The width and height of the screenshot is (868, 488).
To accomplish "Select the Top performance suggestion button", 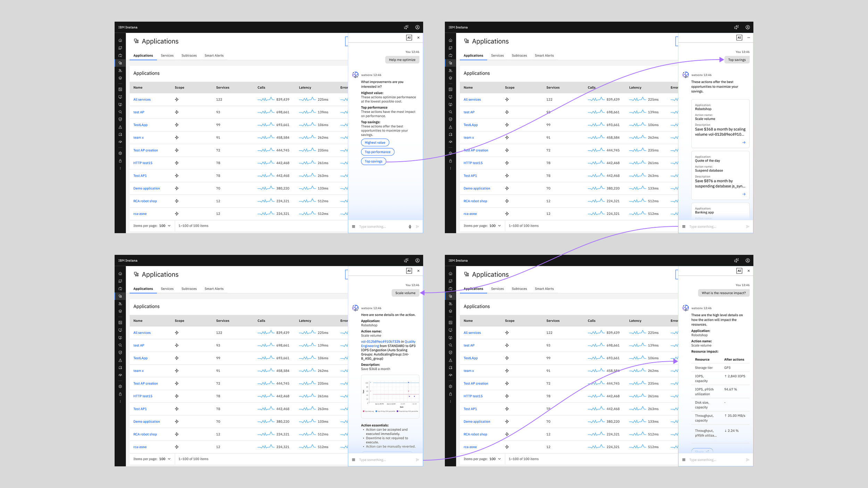I will click(x=377, y=152).
